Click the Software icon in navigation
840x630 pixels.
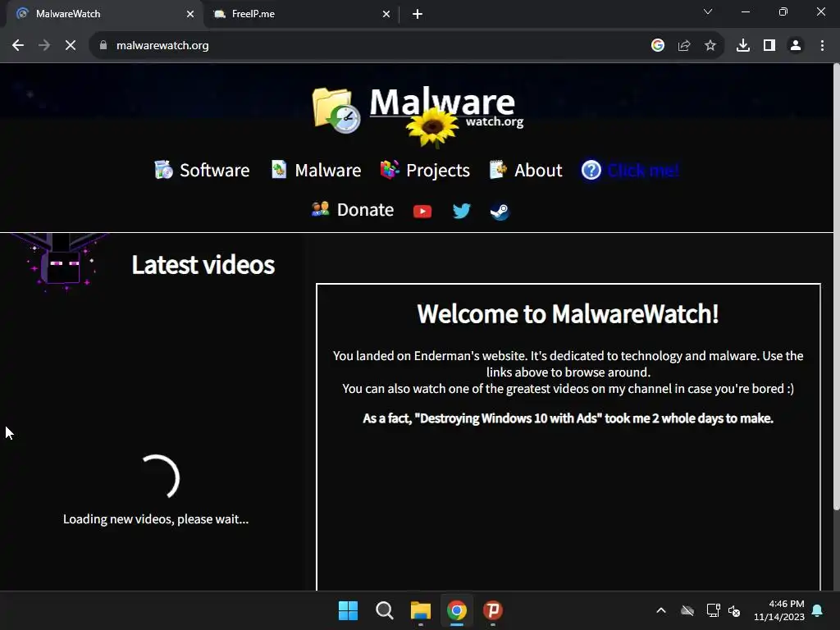point(163,170)
